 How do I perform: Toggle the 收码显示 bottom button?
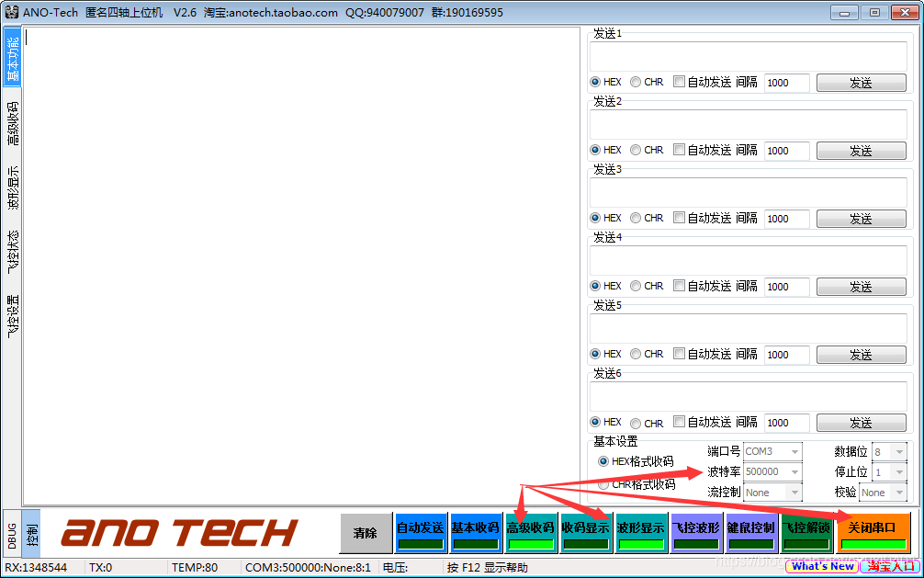click(x=586, y=533)
